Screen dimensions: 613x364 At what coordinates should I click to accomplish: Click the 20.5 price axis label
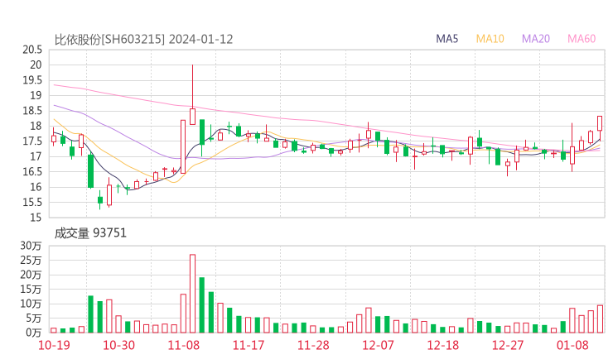coord(32,50)
